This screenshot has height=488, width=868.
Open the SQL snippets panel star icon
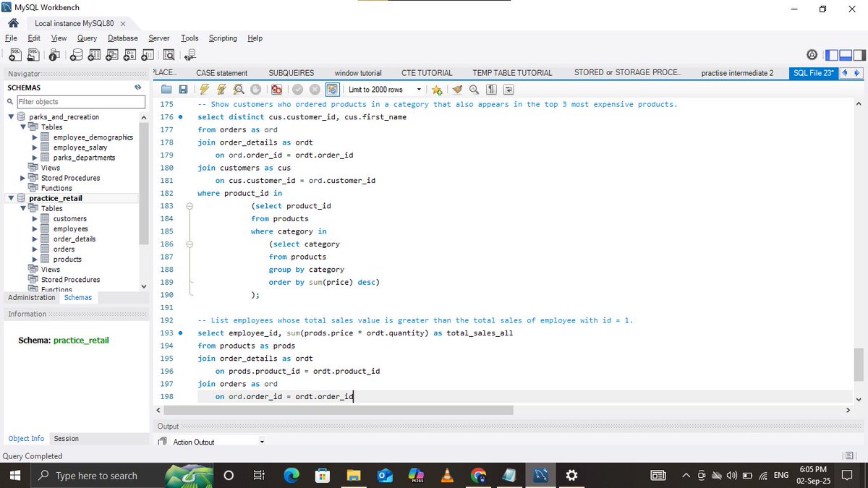tap(436, 89)
